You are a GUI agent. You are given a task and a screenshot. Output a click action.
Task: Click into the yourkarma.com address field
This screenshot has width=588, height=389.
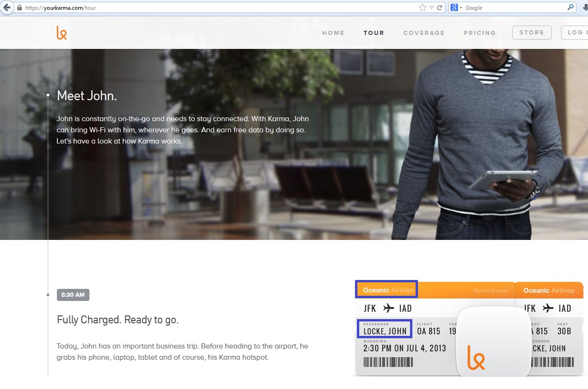point(210,8)
